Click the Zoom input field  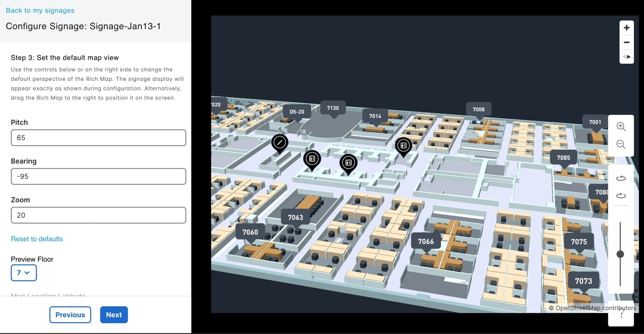[98, 215]
